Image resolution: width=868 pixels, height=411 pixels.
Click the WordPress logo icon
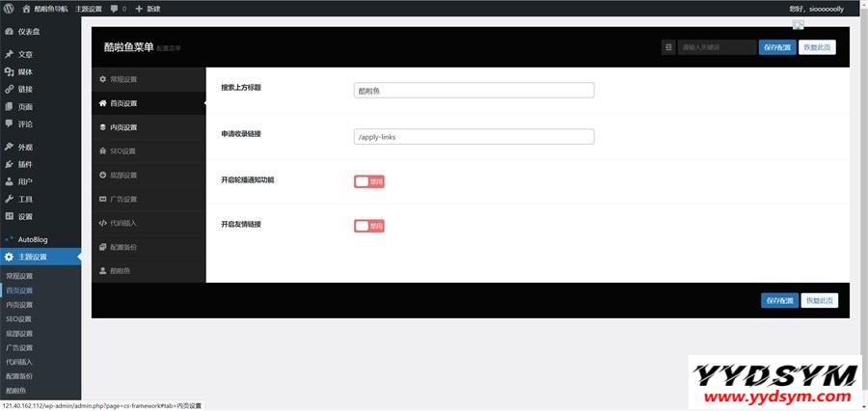[x=9, y=8]
